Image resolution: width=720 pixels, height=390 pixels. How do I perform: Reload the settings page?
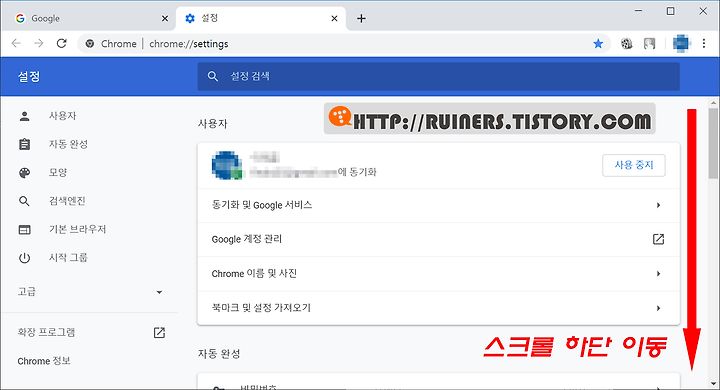tap(62, 44)
